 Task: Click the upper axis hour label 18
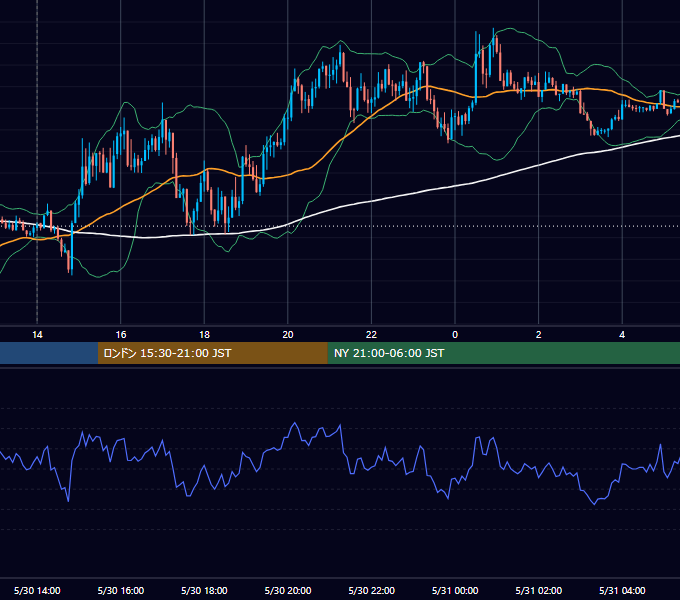click(204, 335)
